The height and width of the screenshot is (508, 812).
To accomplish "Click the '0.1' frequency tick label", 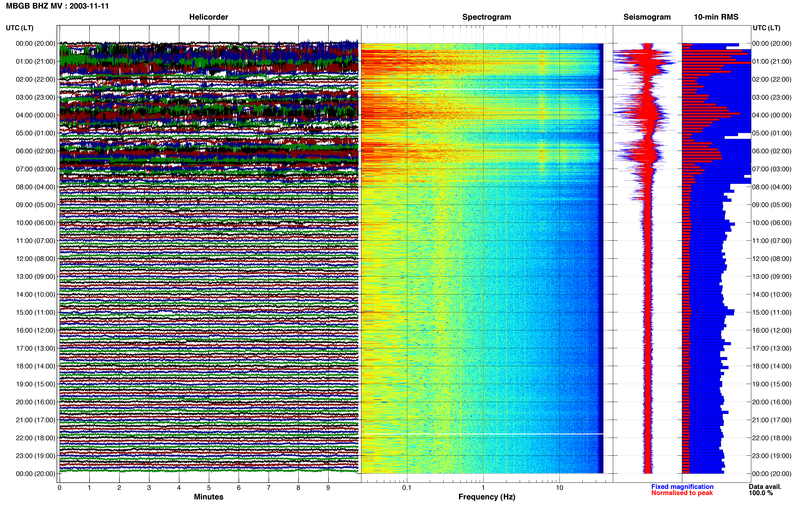I will [407, 487].
